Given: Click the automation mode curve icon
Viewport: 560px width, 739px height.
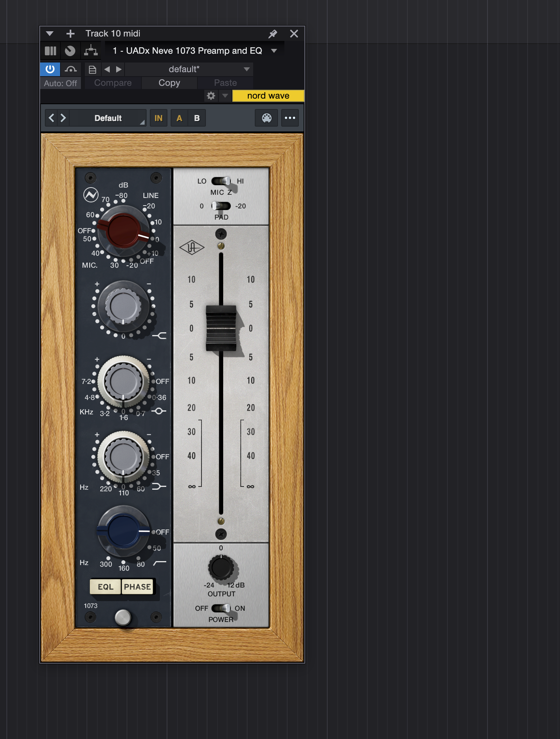Looking at the screenshot, I should point(71,69).
